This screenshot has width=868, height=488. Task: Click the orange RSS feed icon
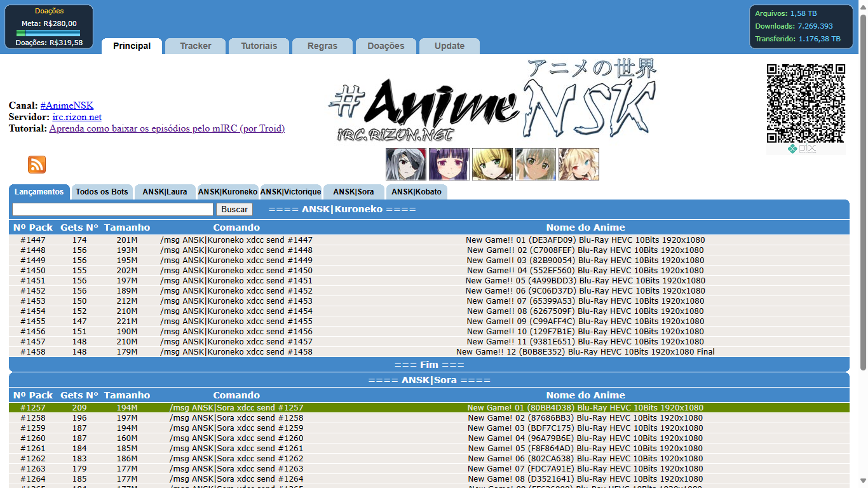[x=36, y=164]
